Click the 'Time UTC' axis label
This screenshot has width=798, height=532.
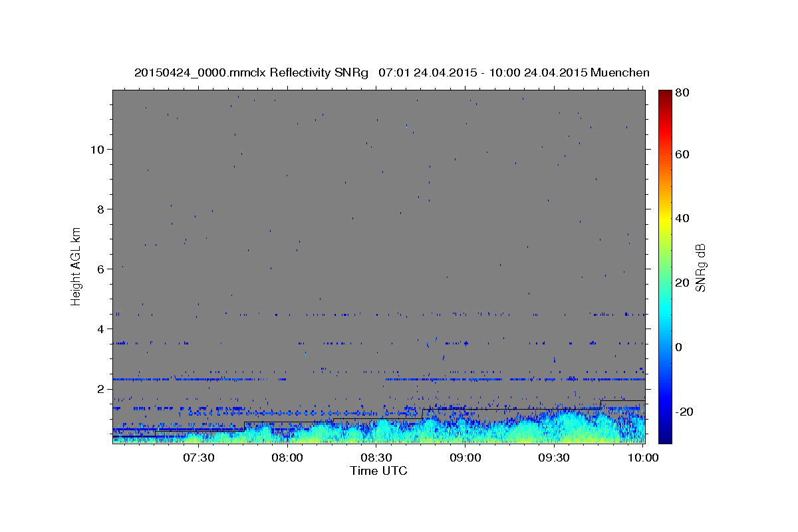(x=378, y=471)
